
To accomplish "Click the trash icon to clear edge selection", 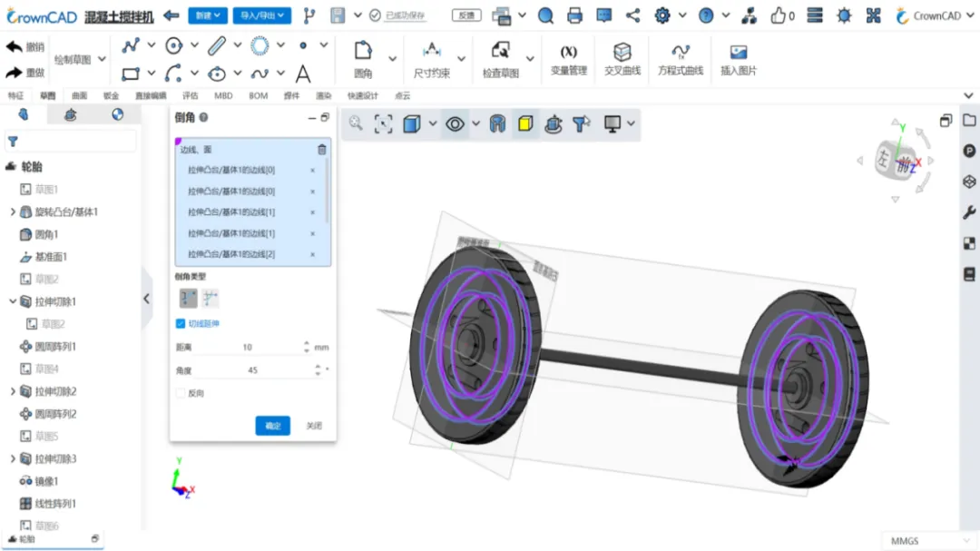I will (321, 150).
